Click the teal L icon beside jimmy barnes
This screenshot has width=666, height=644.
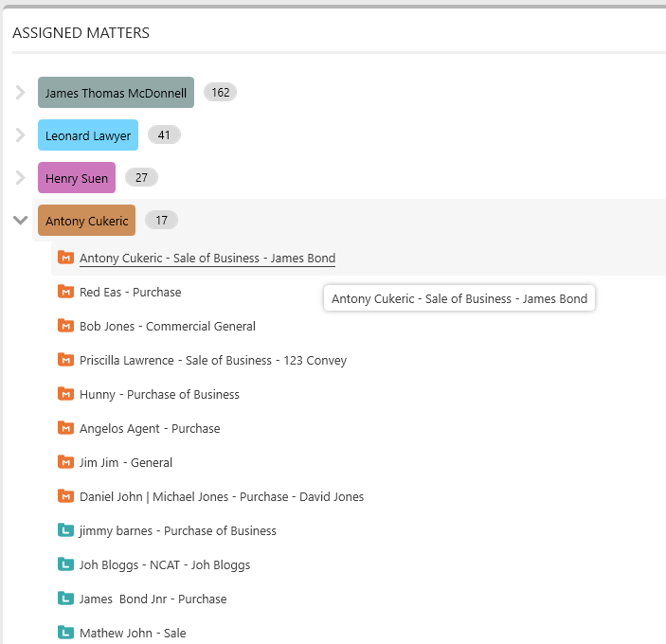65,530
